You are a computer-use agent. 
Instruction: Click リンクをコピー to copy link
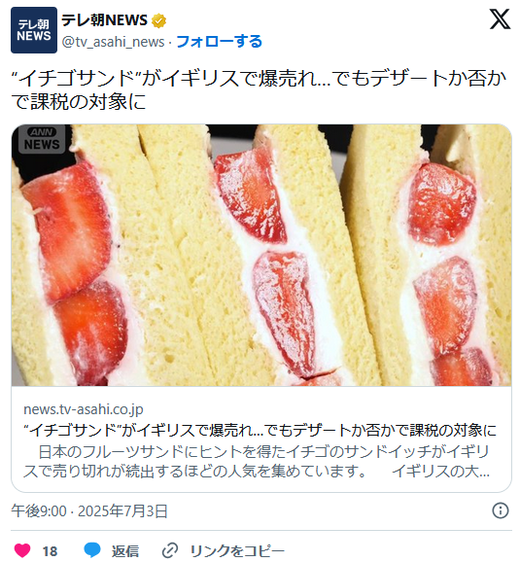[237, 551]
